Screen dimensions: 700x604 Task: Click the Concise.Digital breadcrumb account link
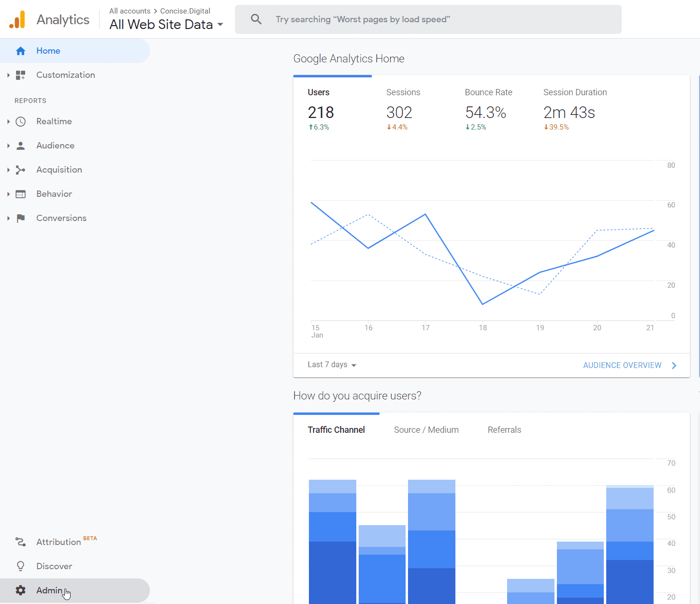[x=185, y=11]
